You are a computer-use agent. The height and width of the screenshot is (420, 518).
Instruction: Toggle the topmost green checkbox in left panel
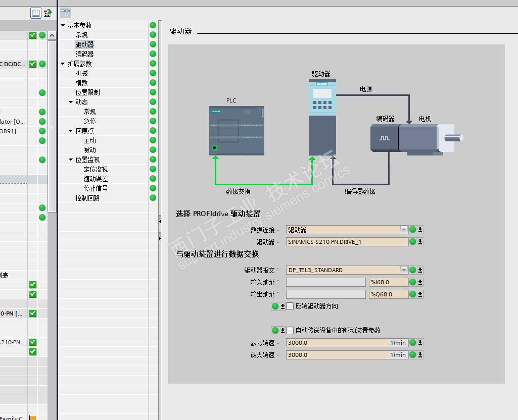pyautogui.click(x=33, y=35)
